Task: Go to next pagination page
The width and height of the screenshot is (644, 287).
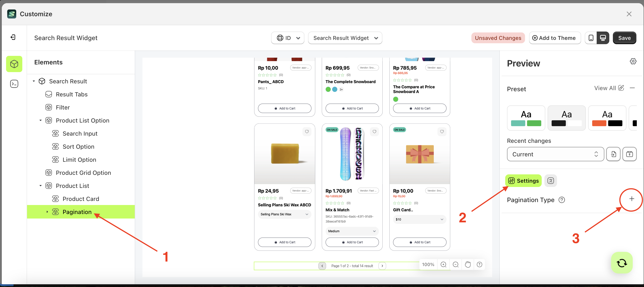Action: click(x=382, y=266)
